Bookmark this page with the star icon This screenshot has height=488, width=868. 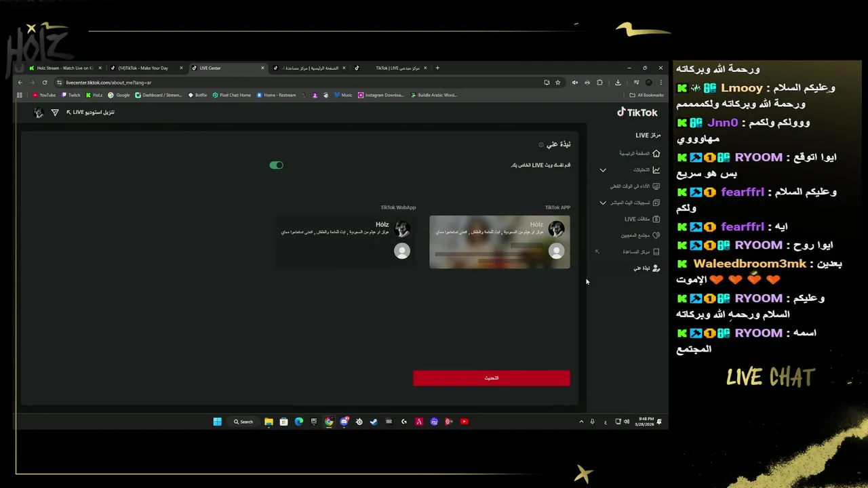click(558, 83)
